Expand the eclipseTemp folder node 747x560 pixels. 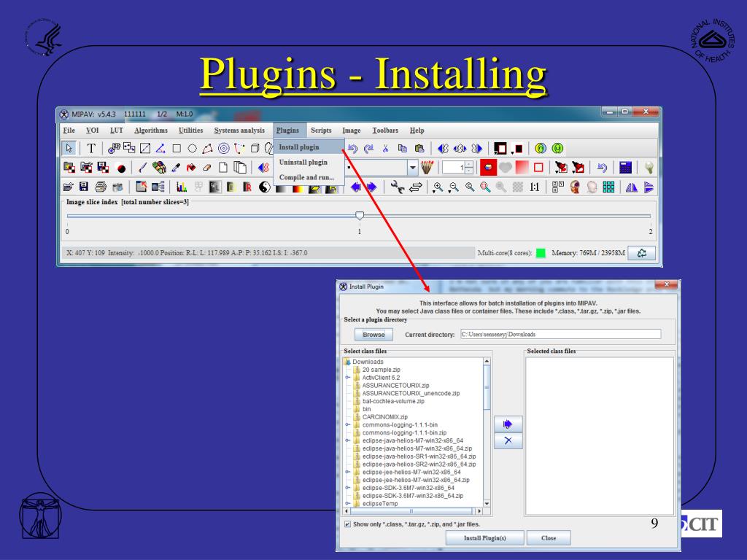[x=348, y=503]
